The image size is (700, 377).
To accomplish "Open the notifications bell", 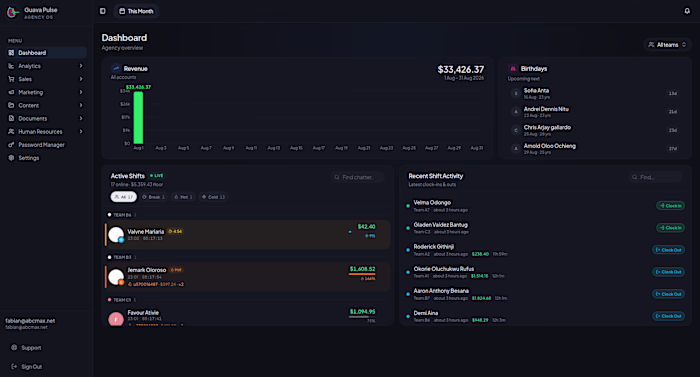I will (x=687, y=11).
